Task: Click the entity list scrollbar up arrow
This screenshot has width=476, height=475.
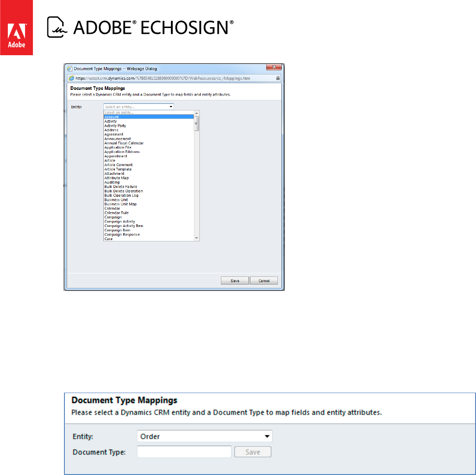Action: click(196, 113)
